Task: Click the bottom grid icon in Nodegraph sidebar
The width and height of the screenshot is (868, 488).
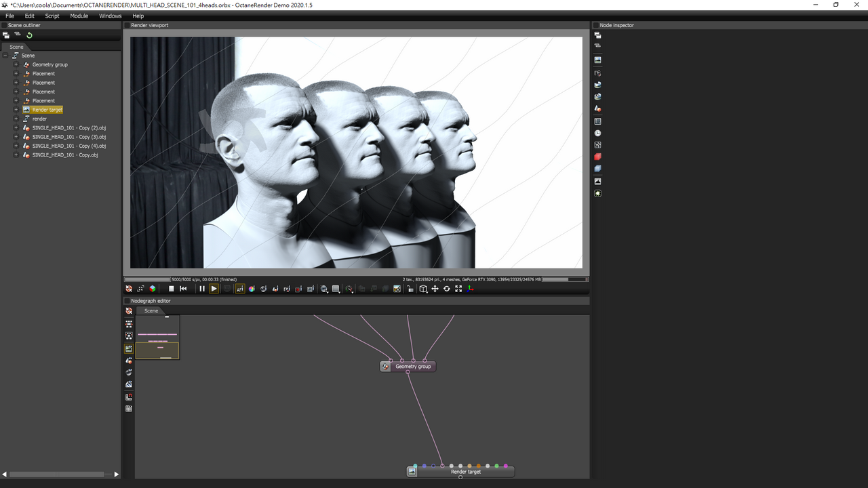Action: coord(129,409)
